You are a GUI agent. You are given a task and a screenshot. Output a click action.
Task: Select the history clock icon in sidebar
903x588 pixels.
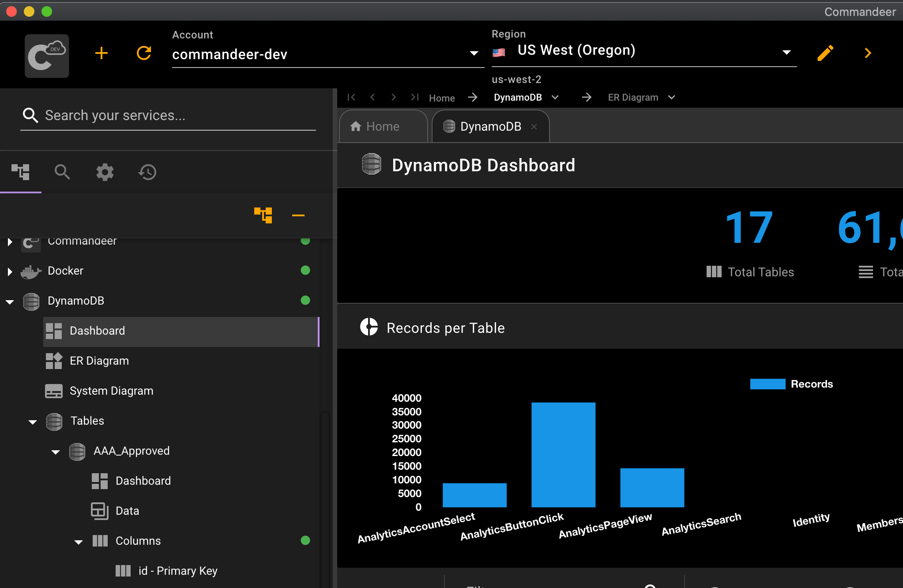coord(147,172)
